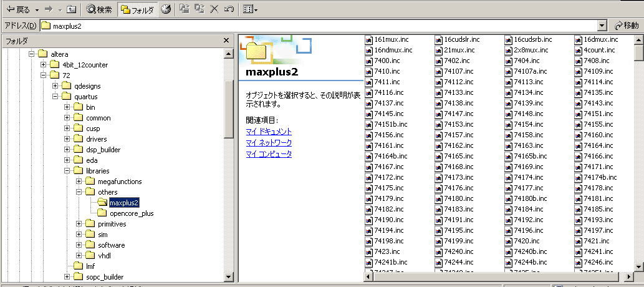Click the Undo toolbar icon
The width and height of the screenshot is (644, 287).
click(229, 9)
